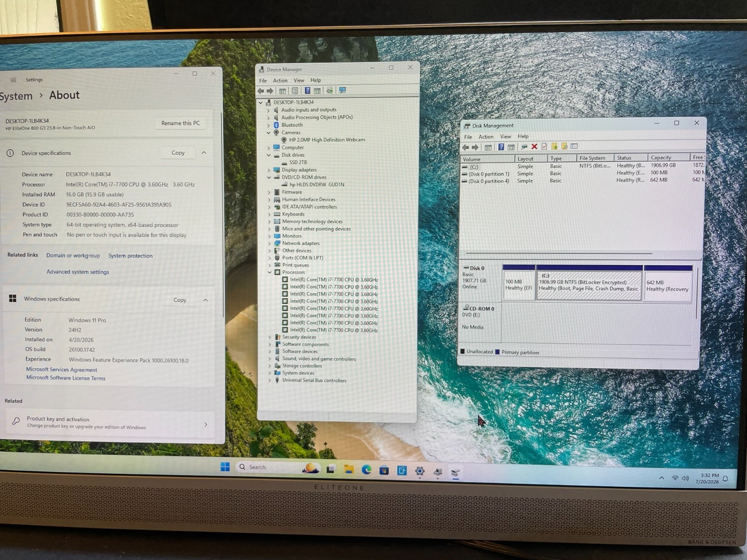Collapse the Disk drives category
This screenshot has height=560, width=747.
[269, 155]
